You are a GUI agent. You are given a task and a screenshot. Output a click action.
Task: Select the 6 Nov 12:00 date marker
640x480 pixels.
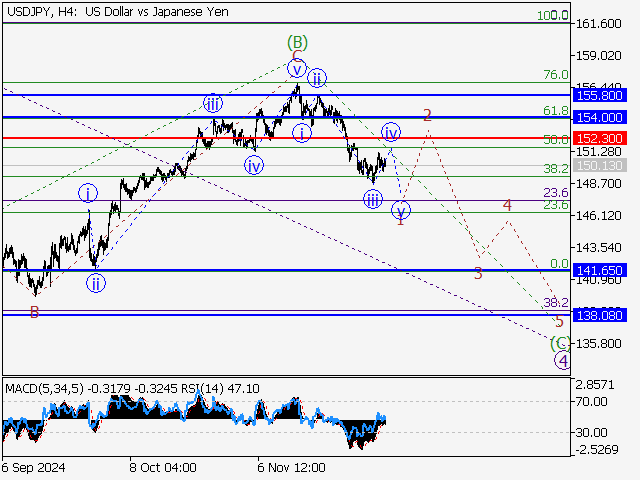[x=291, y=467]
